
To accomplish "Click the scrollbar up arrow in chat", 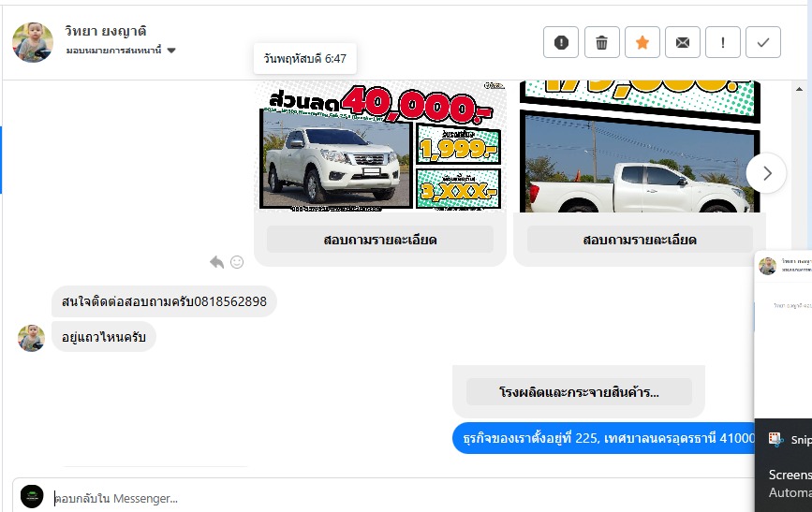I will 799,89.
